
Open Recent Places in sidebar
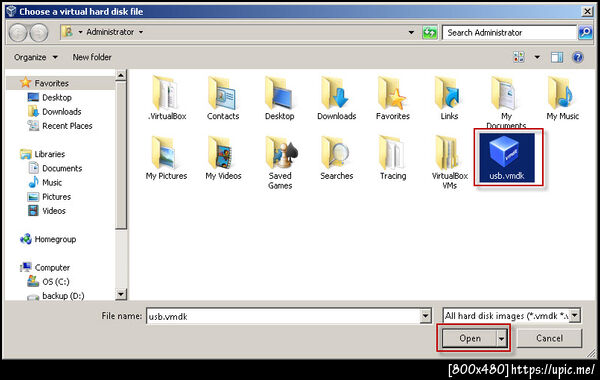point(60,126)
